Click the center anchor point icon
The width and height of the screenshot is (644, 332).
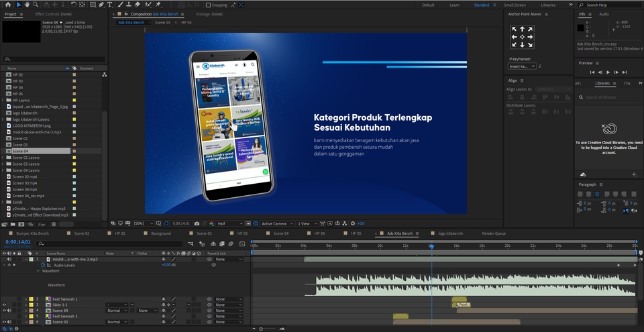[522, 37]
